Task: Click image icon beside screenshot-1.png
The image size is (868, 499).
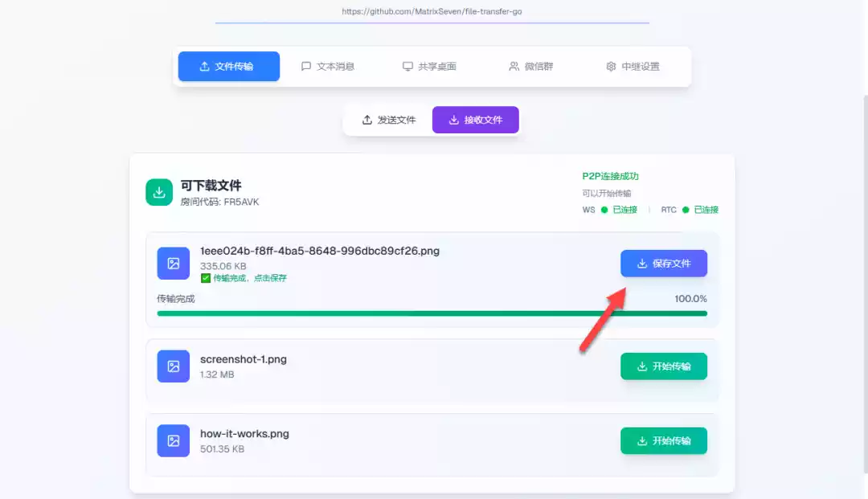Action: (x=173, y=366)
